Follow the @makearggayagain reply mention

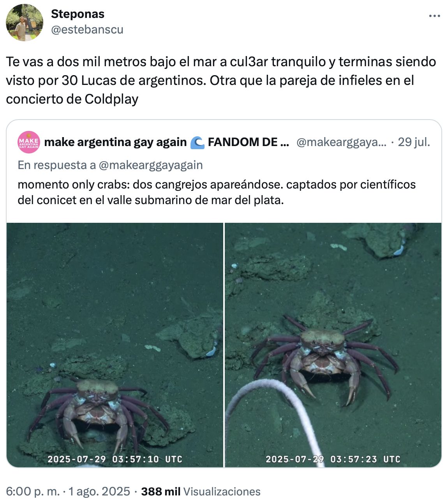[x=151, y=165]
